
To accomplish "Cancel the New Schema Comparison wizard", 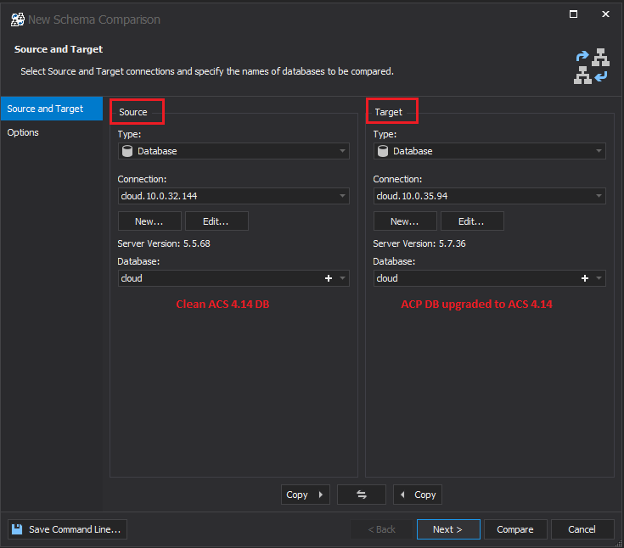I will point(582,529).
